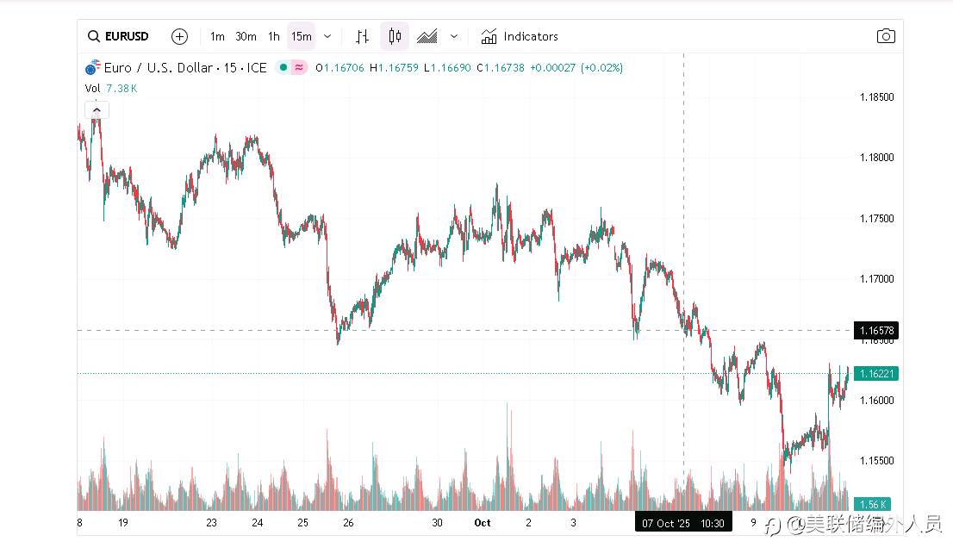Expand the time interval dropdown arrow
The image size is (953, 560).
coord(327,36)
